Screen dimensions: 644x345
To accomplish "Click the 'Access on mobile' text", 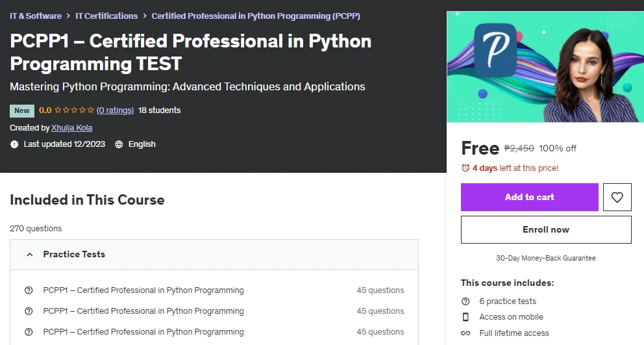I will 512,317.
